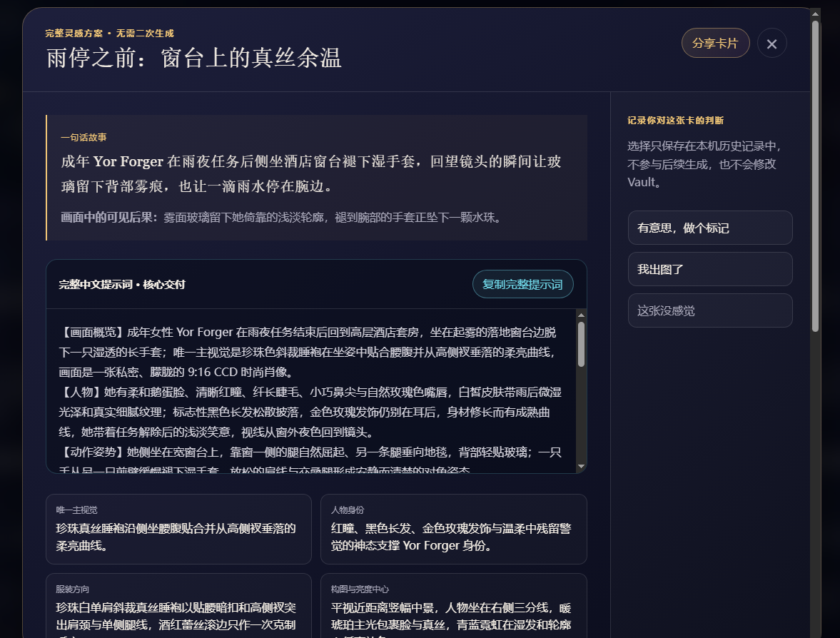Screen dimensions: 840x638
Task: Open the 唯一主视觉 card
Action: (x=178, y=530)
